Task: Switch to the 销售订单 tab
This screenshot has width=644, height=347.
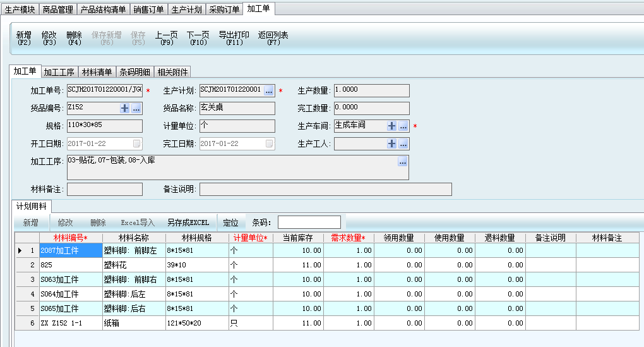Action: (149, 9)
